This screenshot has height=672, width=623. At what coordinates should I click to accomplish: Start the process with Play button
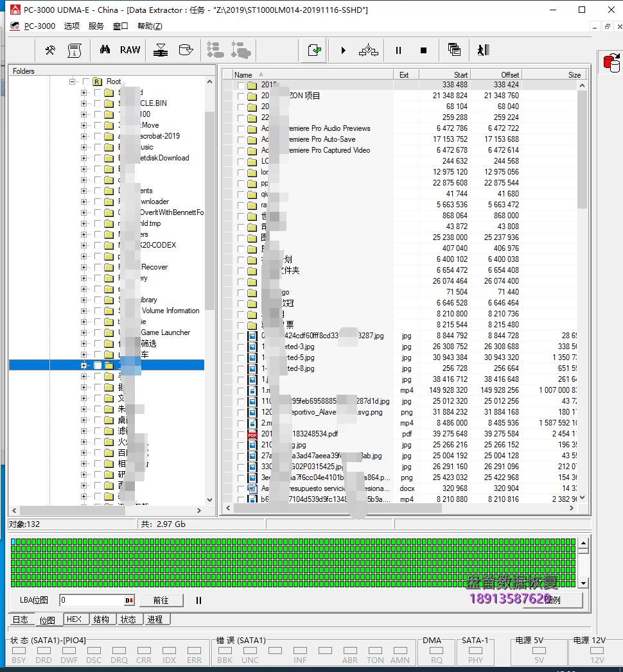tap(343, 50)
